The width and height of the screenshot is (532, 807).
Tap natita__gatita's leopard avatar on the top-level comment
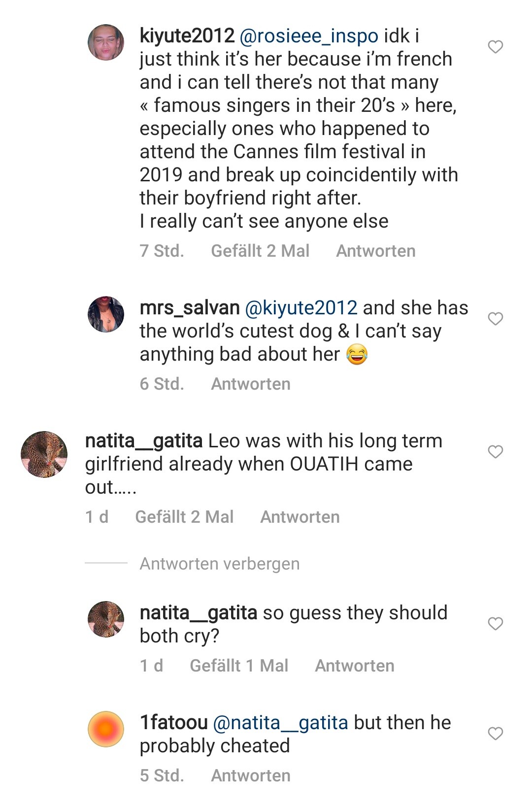44,454
